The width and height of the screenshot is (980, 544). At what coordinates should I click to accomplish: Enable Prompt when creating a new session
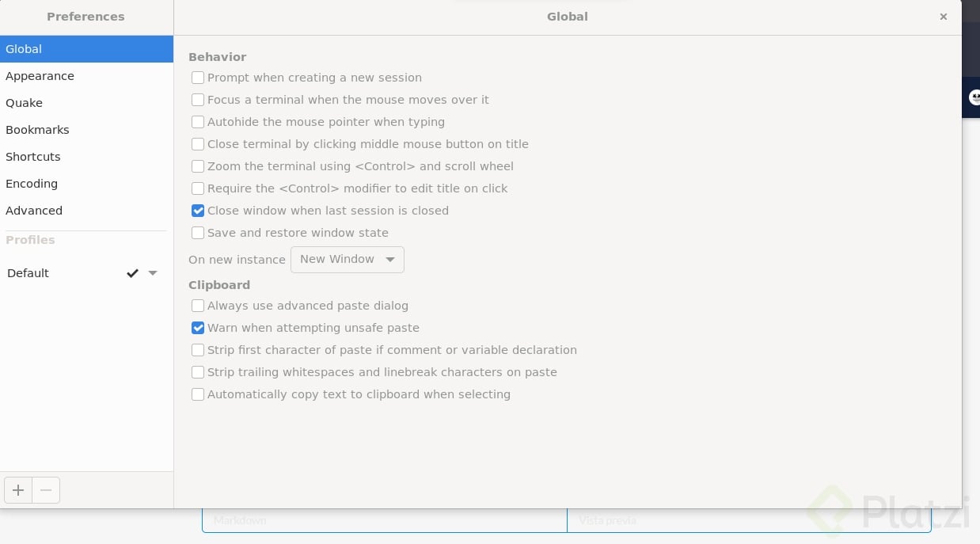[x=198, y=78]
